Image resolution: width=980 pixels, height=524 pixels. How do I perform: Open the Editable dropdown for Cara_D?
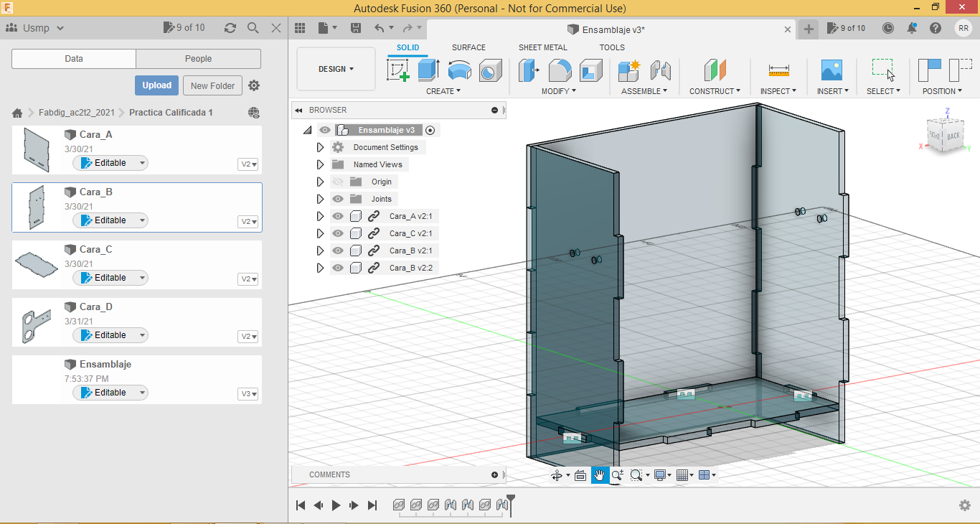click(x=142, y=335)
